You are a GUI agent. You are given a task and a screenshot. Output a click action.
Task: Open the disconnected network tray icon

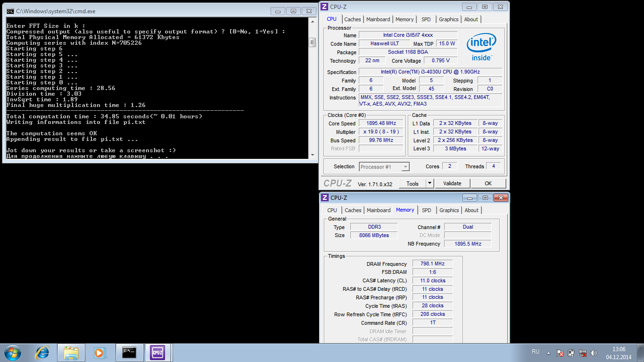coord(583,353)
